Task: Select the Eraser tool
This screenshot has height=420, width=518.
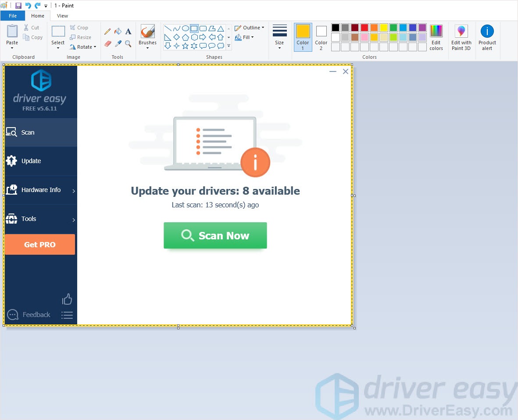Action: point(107,44)
